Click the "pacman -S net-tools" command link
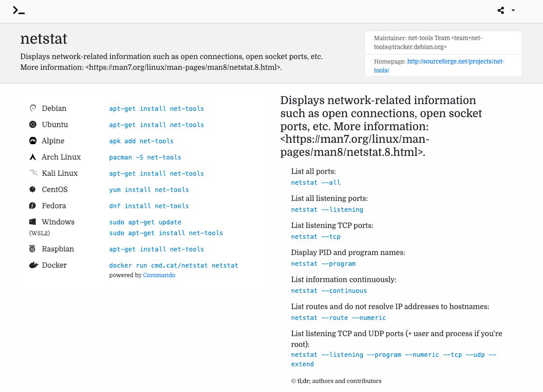The height and width of the screenshot is (392, 543). click(145, 157)
